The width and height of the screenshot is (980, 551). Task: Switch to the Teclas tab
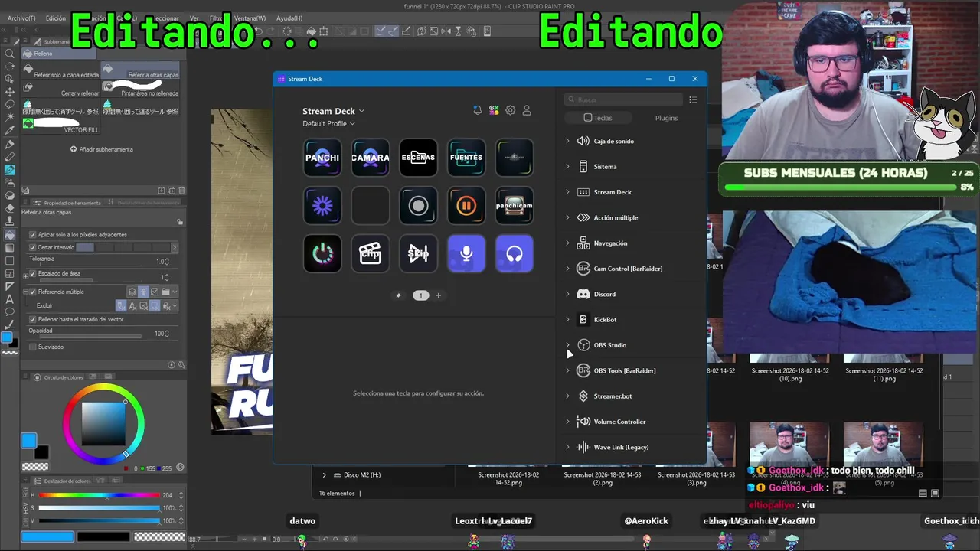coord(598,118)
